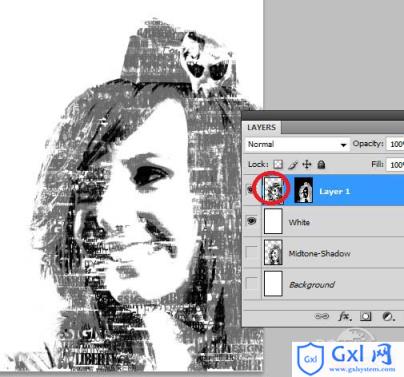This screenshot has width=404, height=377.
Task: Hide the White layer via eye icon
Action: 252,221
